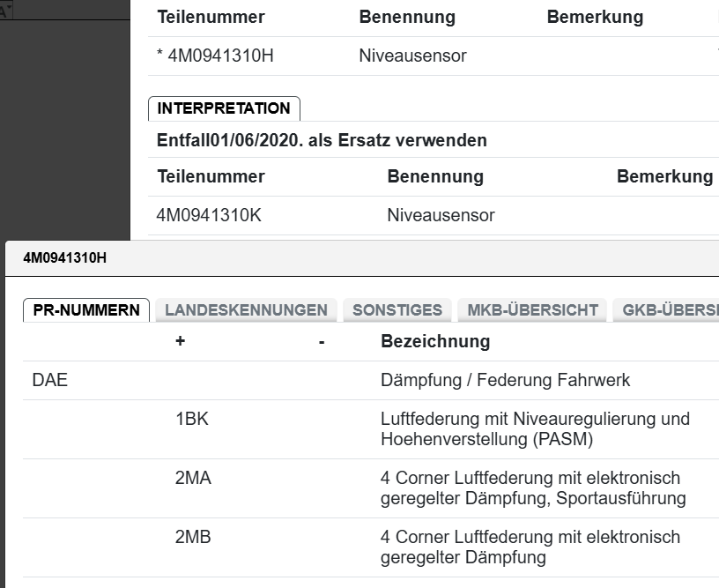The width and height of the screenshot is (719, 588).
Task: Click the minus column header
Action: click(x=322, y=341)
